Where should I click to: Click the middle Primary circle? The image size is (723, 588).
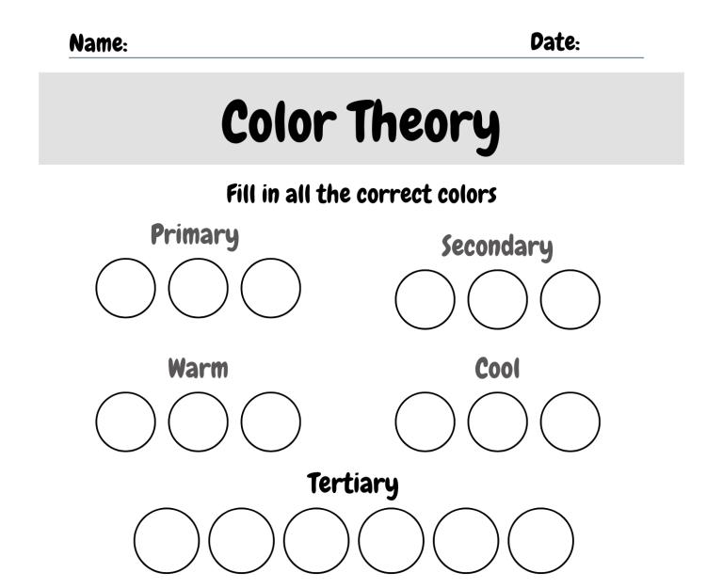199,288
